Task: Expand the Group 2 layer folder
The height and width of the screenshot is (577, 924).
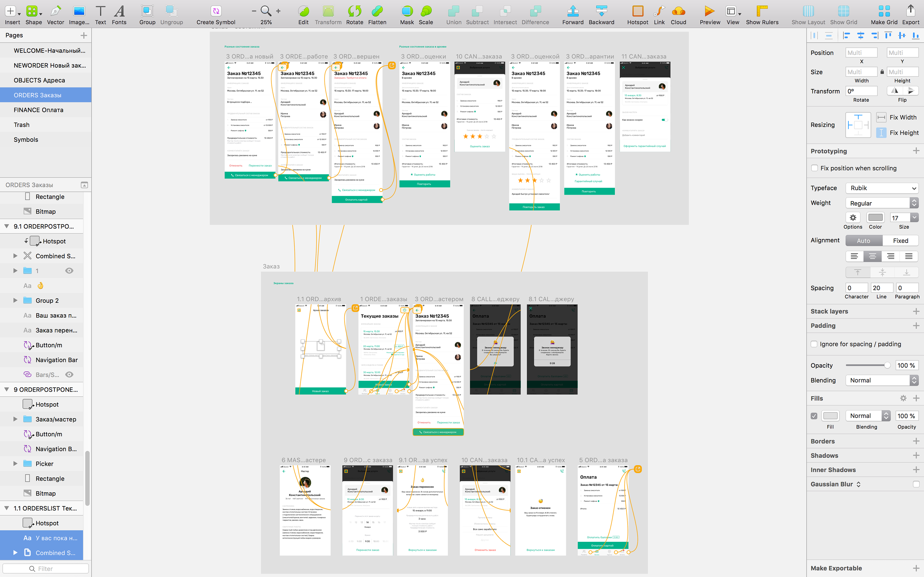Action: pos(15,300)
